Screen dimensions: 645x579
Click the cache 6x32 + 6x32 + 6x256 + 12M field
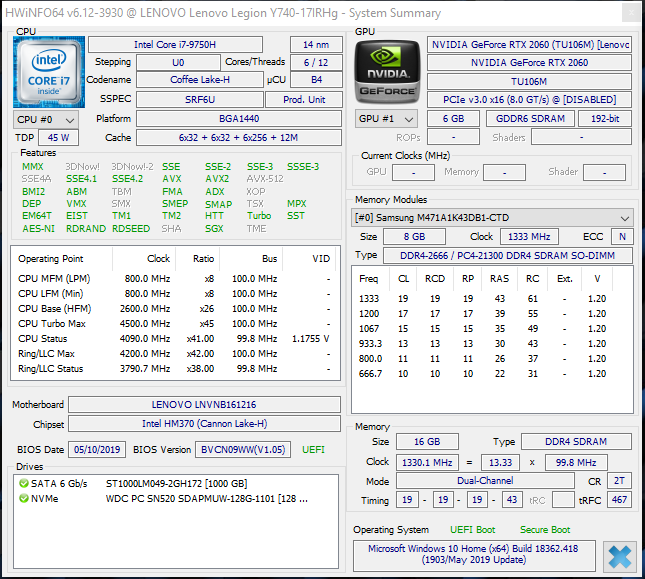[239, 138]
